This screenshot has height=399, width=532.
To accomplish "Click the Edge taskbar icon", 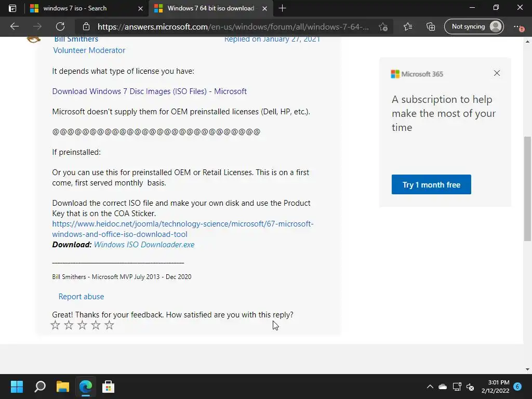I will [86, 387].
